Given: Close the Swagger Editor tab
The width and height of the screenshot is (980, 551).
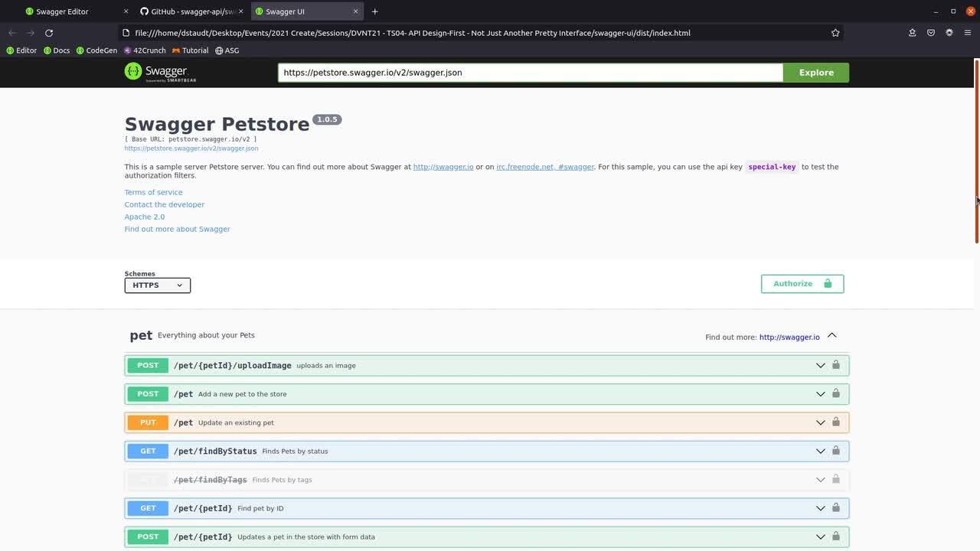Looking at the screenshot, I should [126, 11].
